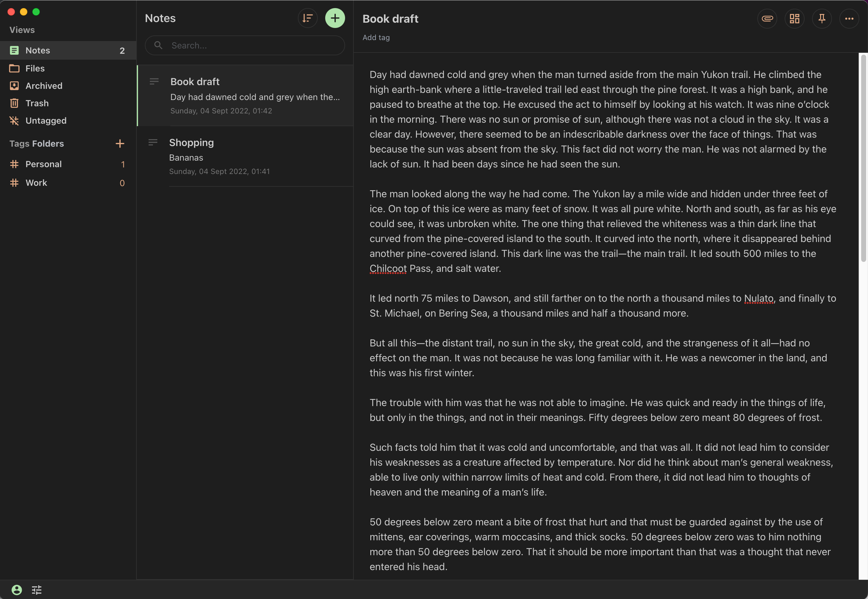The width and height of the screenshot is (868, 599).
Task: Open the Trash view
Action: point(37,103)
